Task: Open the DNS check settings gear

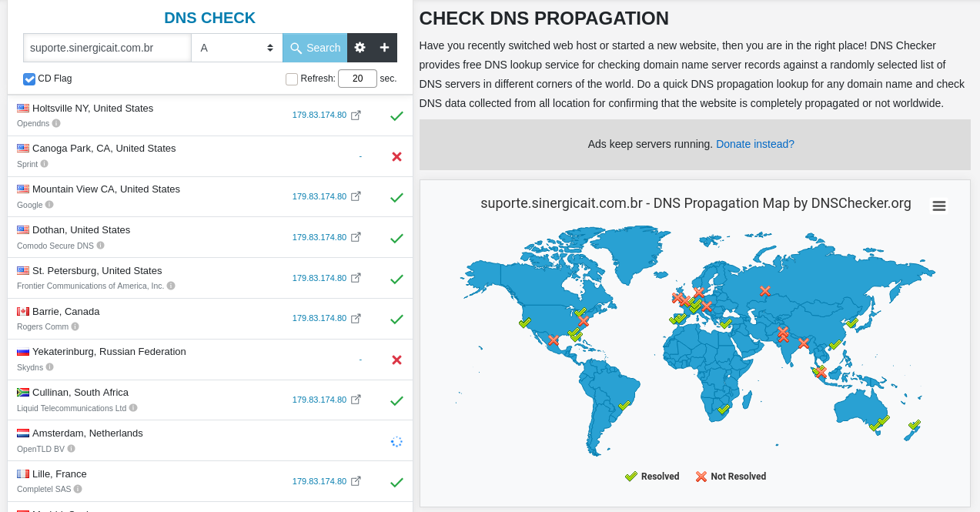Action: tap(360, 48)
